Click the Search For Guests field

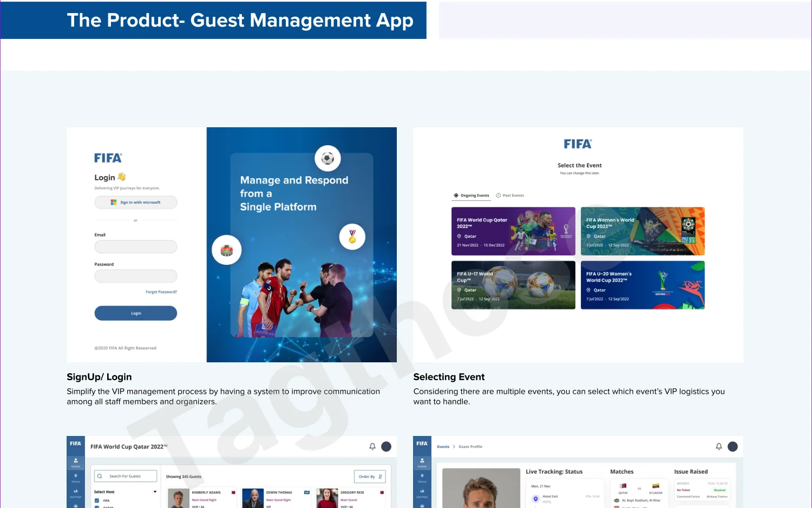[x=126, y=476]
